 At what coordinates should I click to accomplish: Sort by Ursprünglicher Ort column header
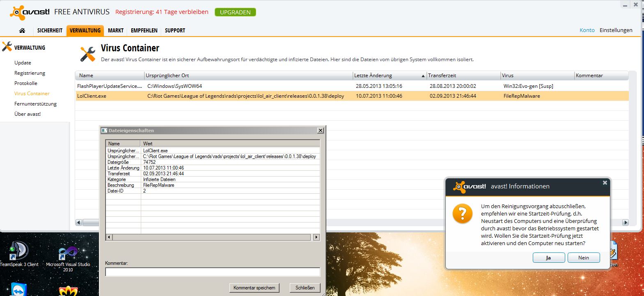point(248,76)
